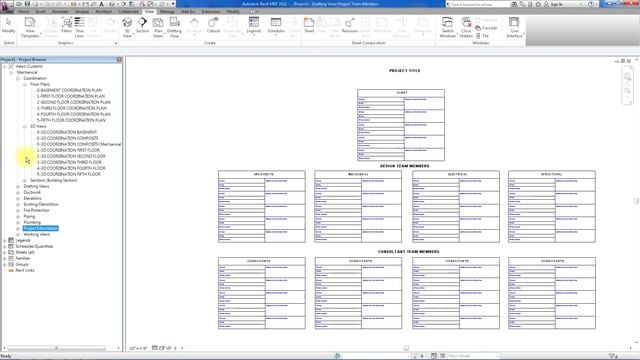Screen dimensions: 640x360
Task: Toggle Thin Lines display
Action: 80,27
